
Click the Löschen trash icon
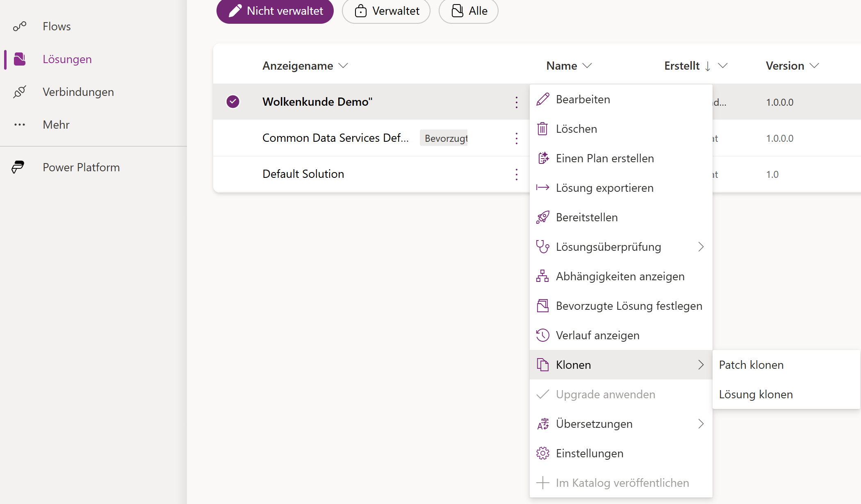coord(543,129)
